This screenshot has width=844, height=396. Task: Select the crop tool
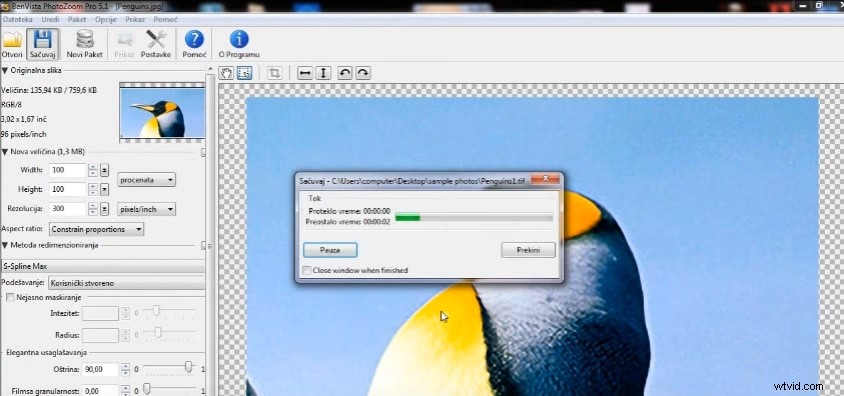(x=275, y=73)
